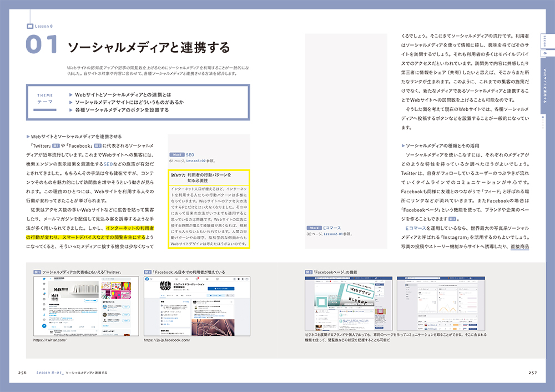Click the vertical side tab Webサイトを運用する
This screenshot has width=555, height=392.
[544, 86]
